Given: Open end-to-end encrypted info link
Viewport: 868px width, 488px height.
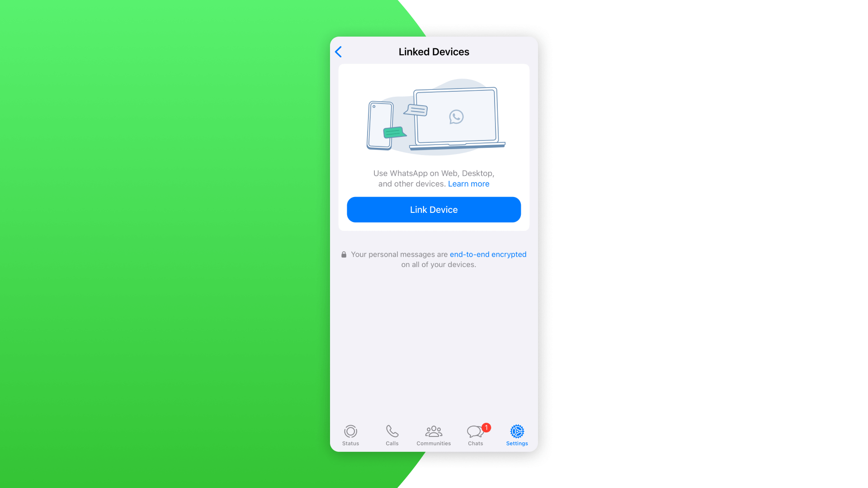Looking at the screenshot, I should pyautogui.click(x=488, y=254).
